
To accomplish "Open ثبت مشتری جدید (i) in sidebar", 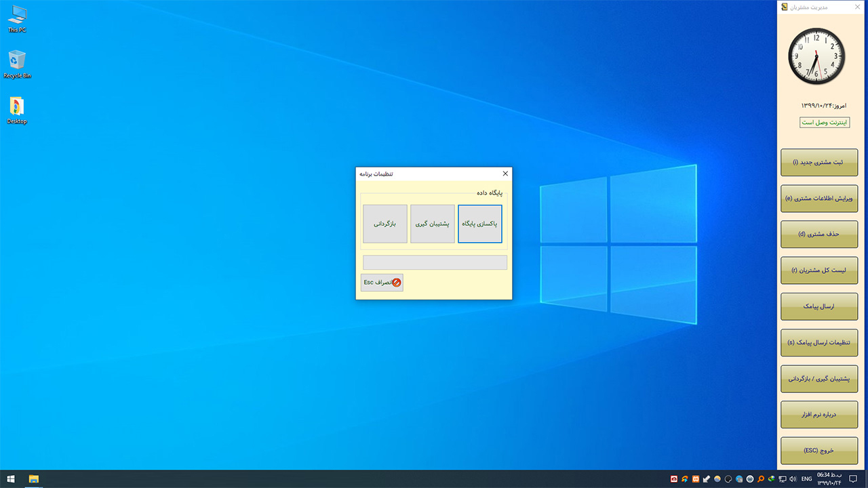I will coord(819,163).
